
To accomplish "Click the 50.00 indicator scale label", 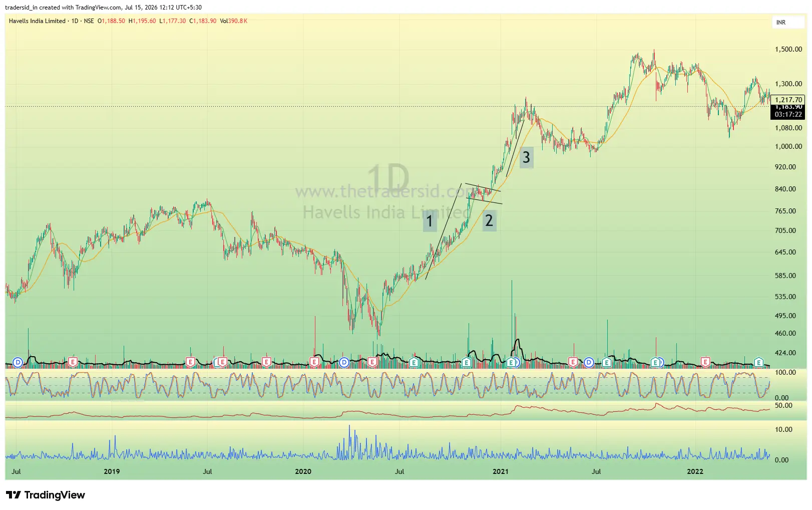I will tap(783, 405).
